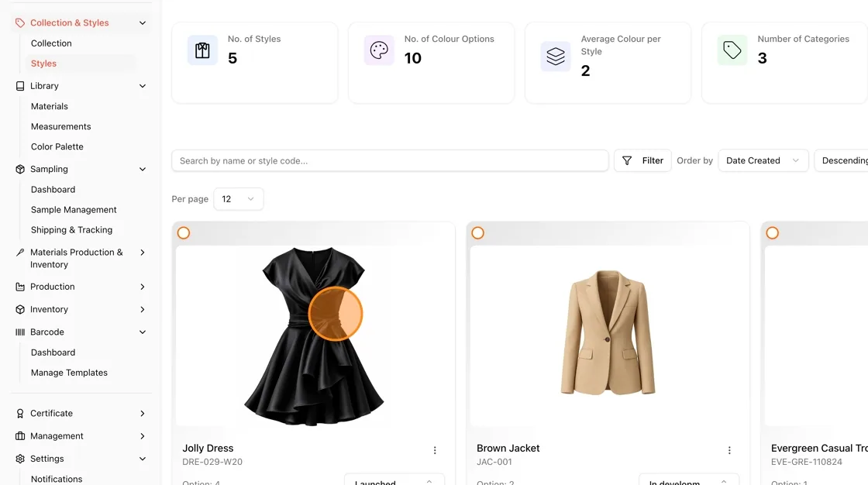Image resolution: width=868 pixels, height=485 pixels.
Task: Click the Collection & Styles tag icon
Action: [x=20, y=22]
